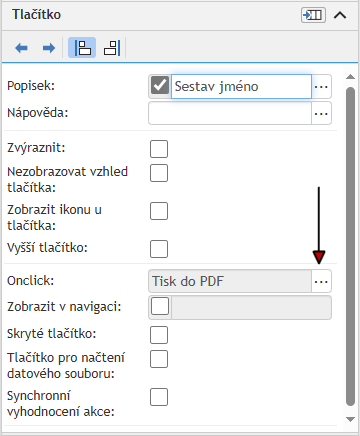Click the dock panel icon in Tlačítko header
Viewport: 360px width, 436px height.
pyautogui.click(x=313, y=15)
